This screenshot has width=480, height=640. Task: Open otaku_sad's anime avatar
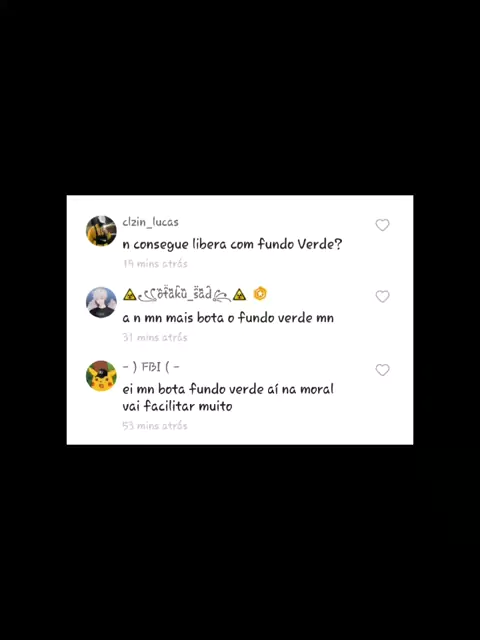tap(101, 302)
